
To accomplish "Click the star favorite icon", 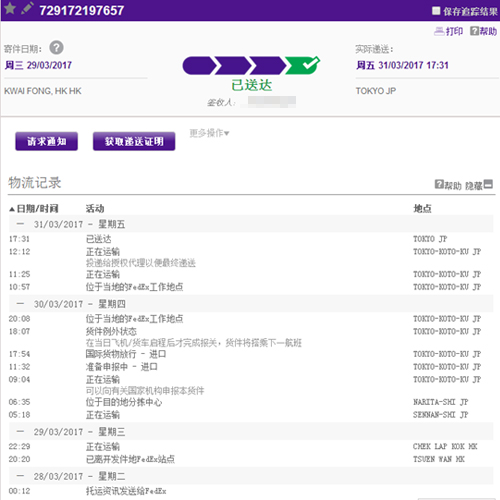I will pos(10,8).
